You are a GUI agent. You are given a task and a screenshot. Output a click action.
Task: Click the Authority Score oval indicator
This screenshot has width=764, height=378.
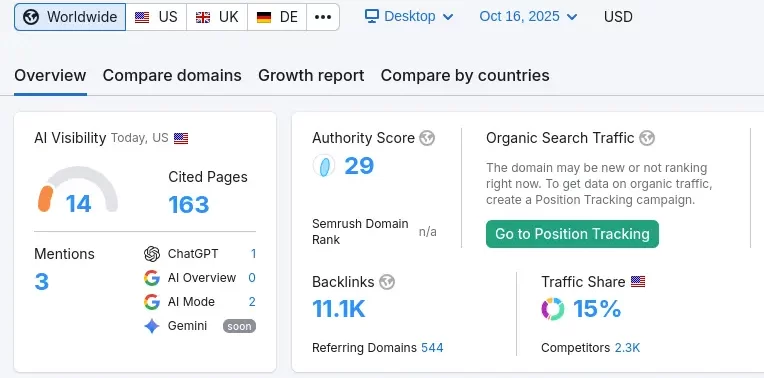coord(324,166)
